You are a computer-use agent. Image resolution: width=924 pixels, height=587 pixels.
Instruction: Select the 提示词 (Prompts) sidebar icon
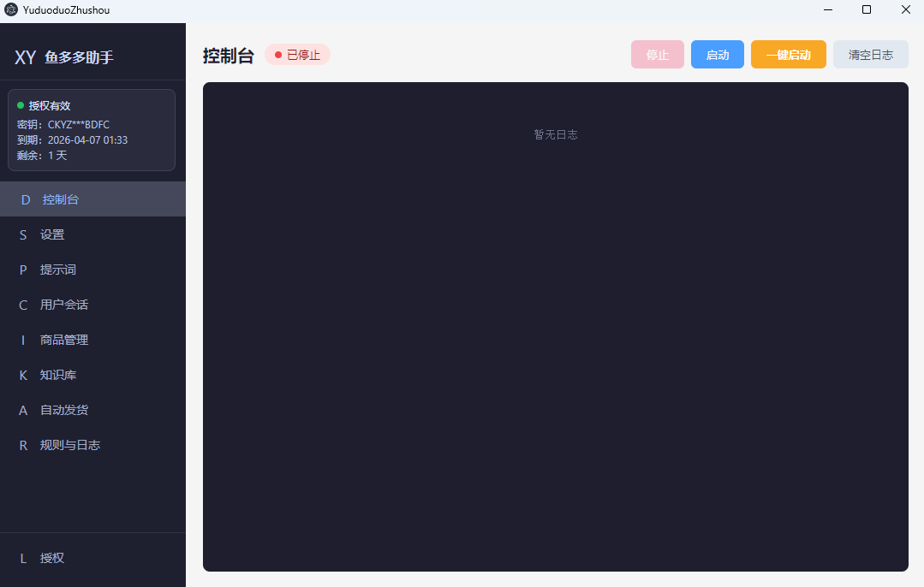pyautogui.click(x=23, y=269)
